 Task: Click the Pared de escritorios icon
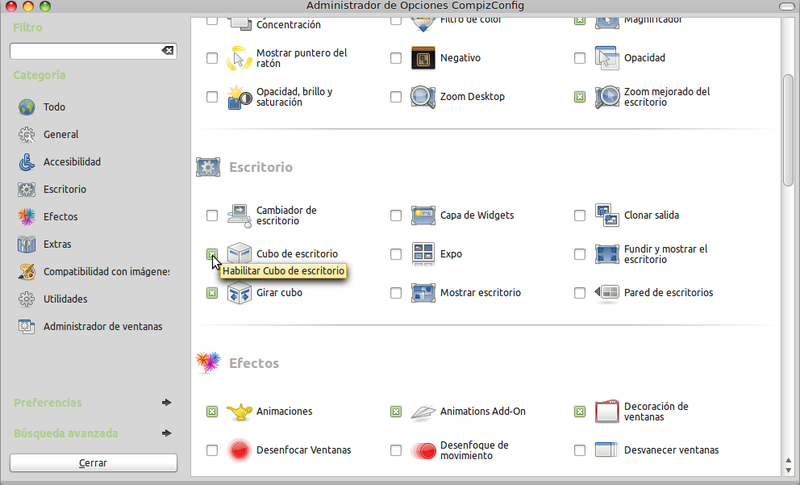click(x=608, y=293)
